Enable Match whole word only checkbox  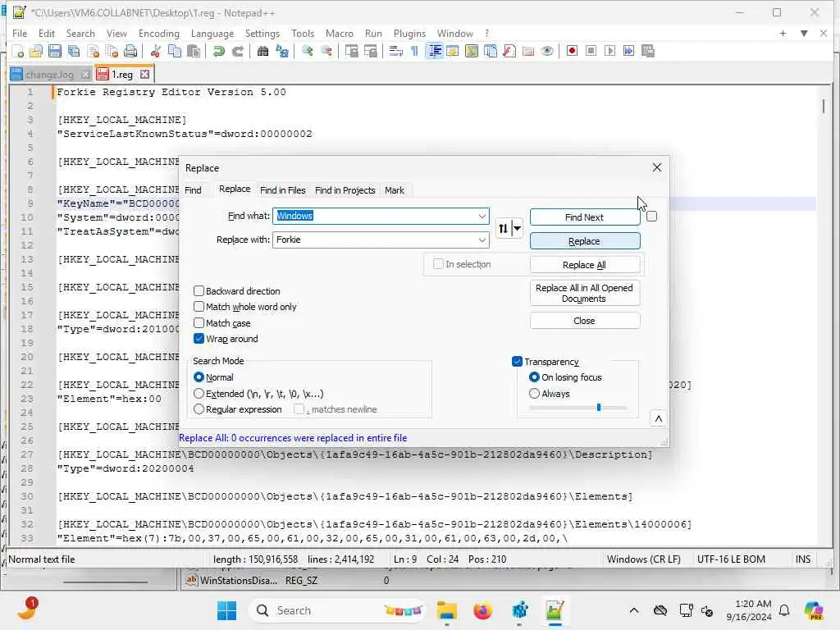[199, 307]
